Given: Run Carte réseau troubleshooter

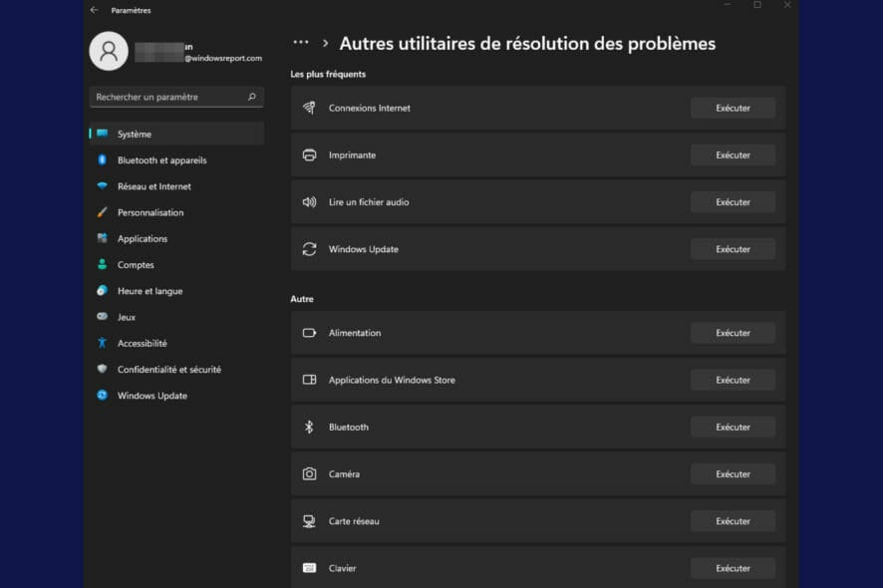Looking at the screenshot, I should [733, 521].
